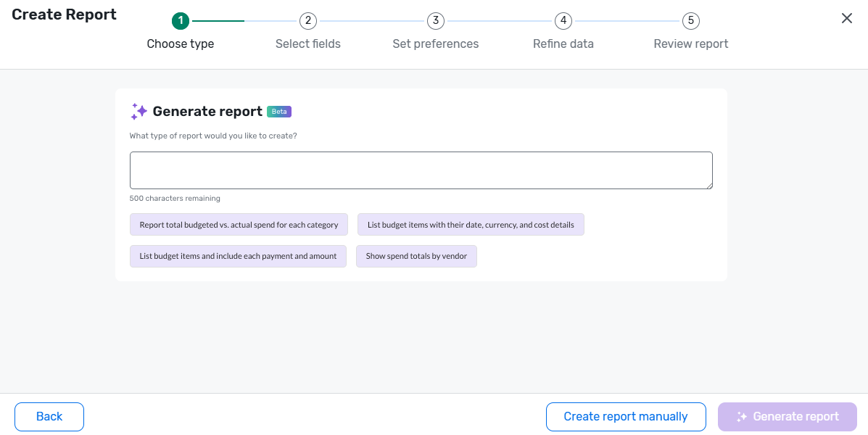Go to the Select fields step
The height and width of the screenshot is (435, 868).
(308, 43)
